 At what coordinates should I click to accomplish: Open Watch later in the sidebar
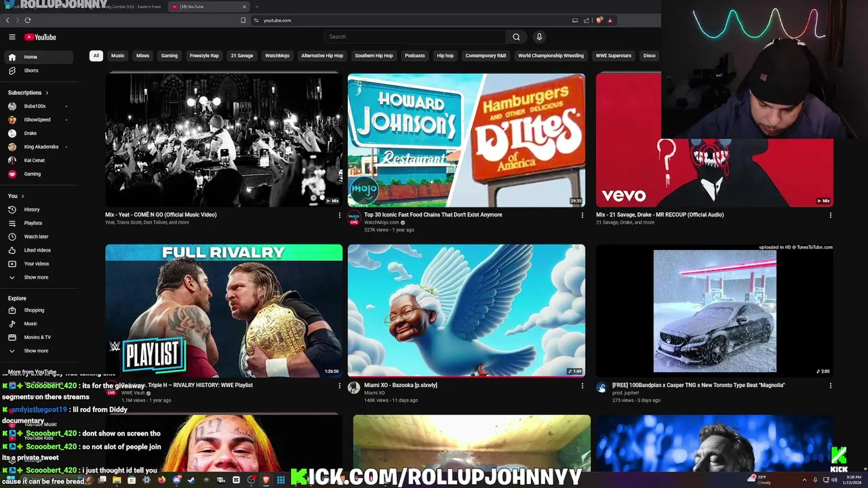coord(39,237)
